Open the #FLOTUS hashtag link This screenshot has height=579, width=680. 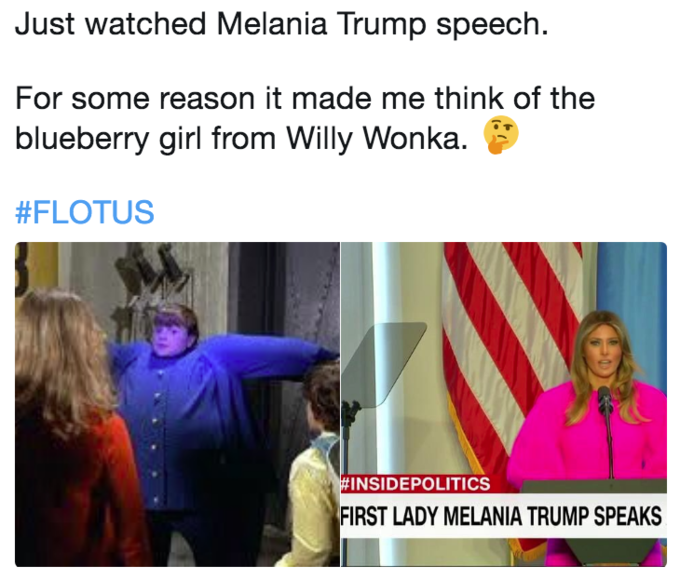click(85, 212)
